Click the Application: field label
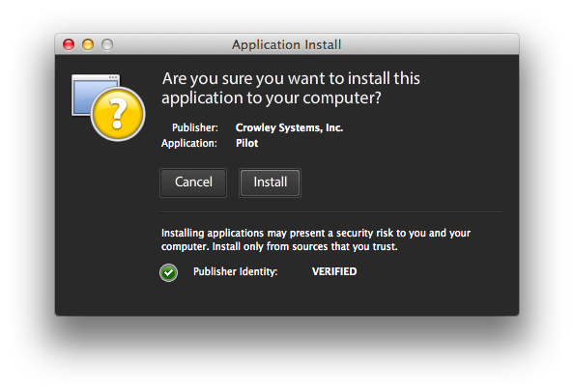The height and width of the screenshot is (392, 574). pyautogui.click(x=188, y=143)
